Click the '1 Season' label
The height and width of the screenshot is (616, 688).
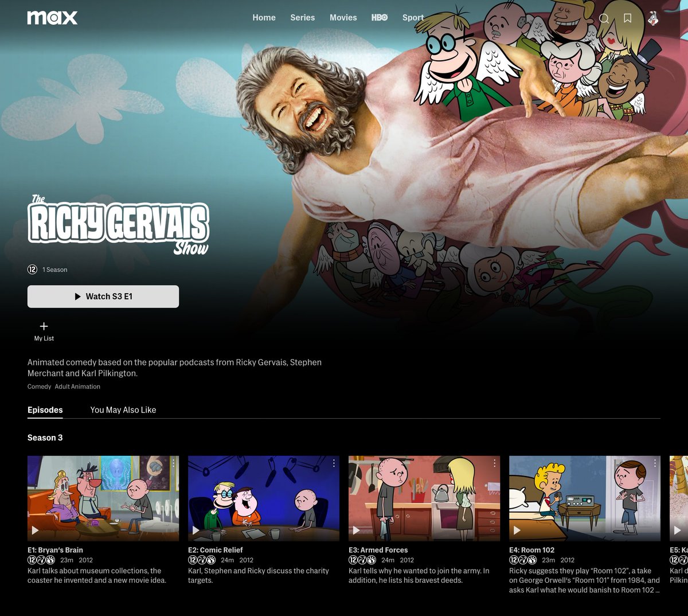(x=54, y=270)
